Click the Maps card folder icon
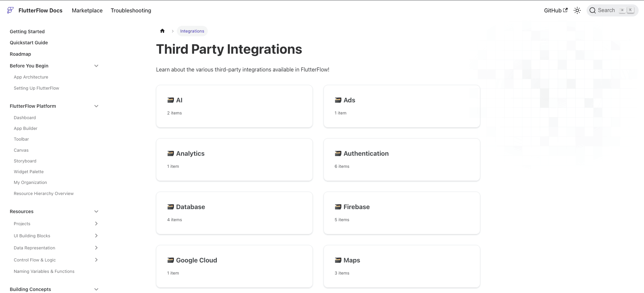644x293 pixels. click(x=338, y=260)
